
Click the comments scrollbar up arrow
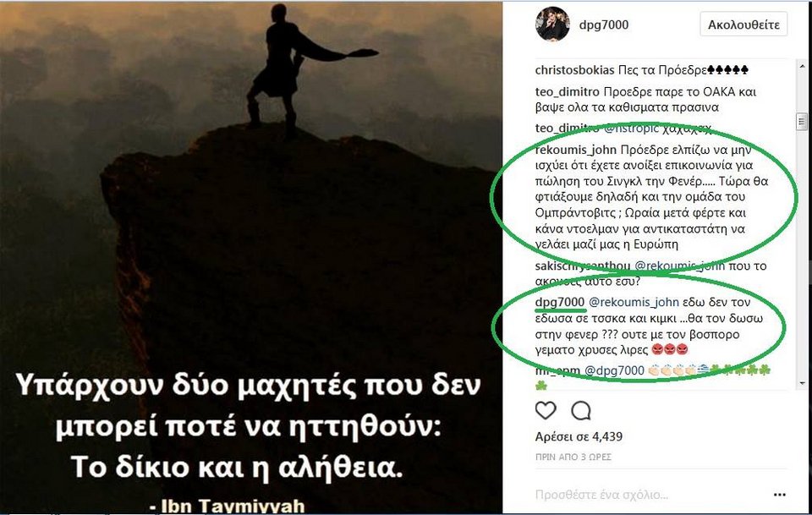802,66
